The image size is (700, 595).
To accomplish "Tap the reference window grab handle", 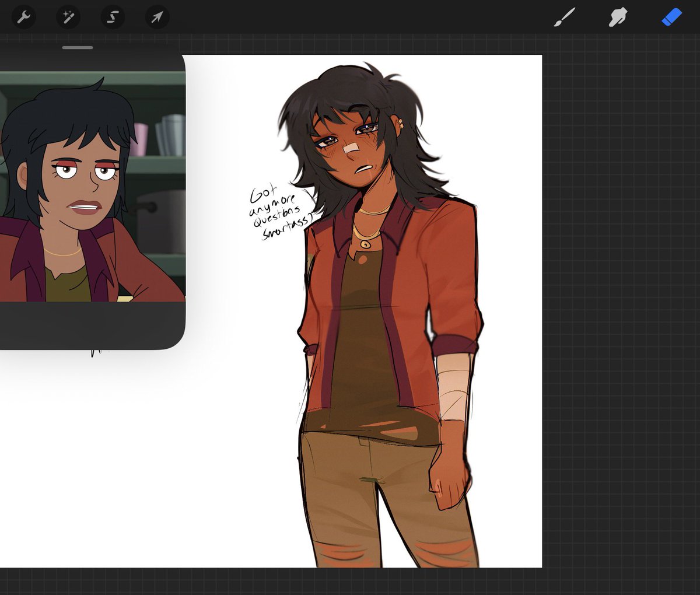I will pos(78,47).
